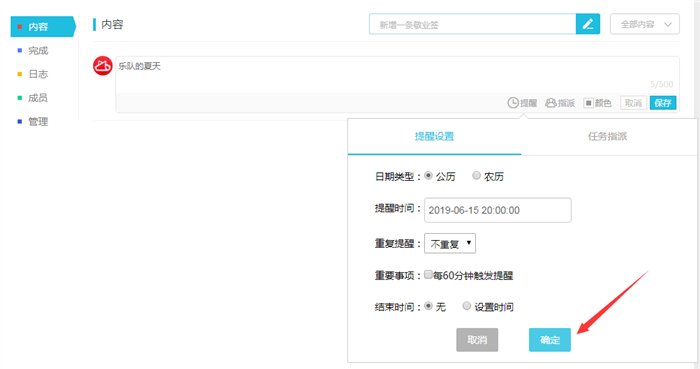Click the 取消 button beside 保存

[x=633, y=103]
